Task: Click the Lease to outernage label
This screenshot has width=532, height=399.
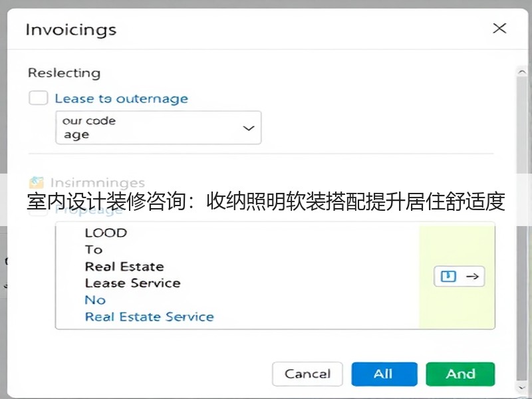Action: [122, 98]
